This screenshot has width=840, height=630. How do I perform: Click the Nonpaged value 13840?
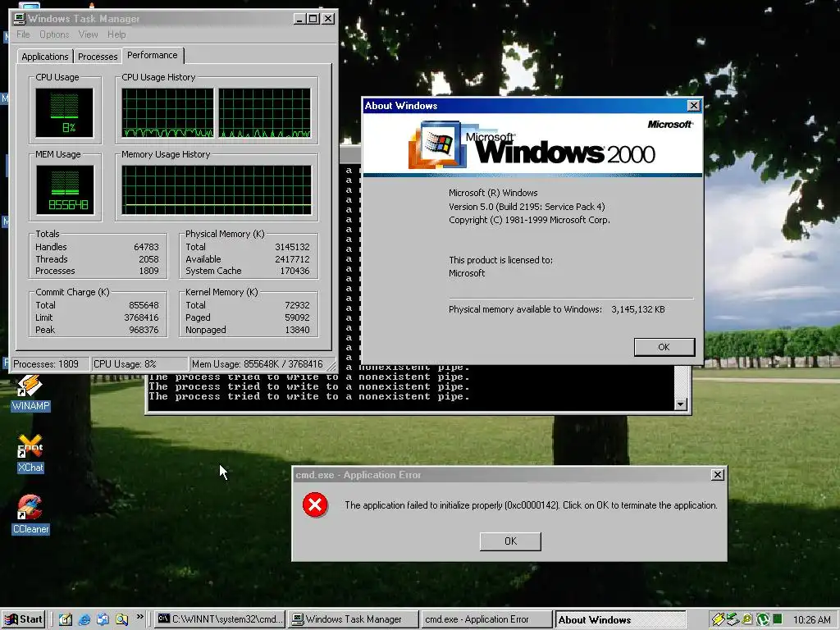click(297, 330)
